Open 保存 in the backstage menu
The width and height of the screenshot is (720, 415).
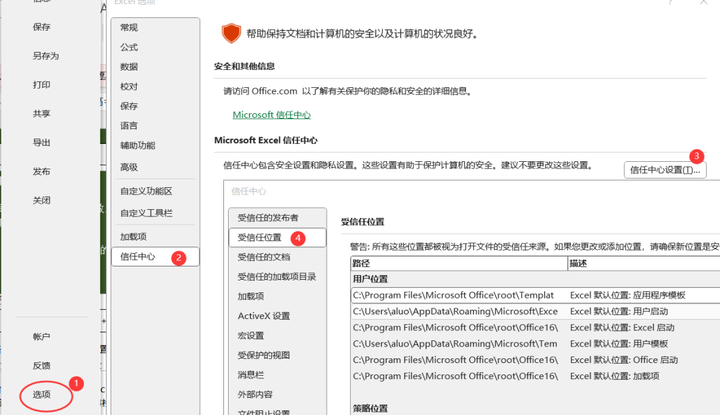tap(41, 27)
